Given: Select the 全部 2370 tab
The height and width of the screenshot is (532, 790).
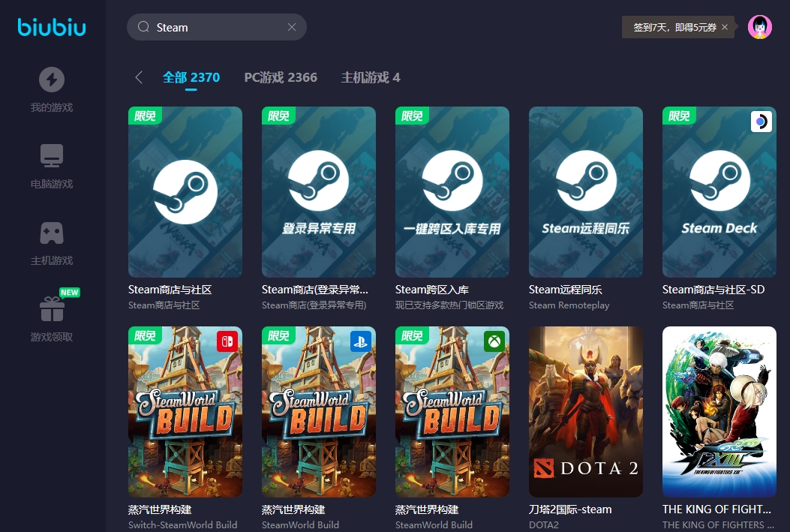Looking at the screenshot, I should coord(191,77).
